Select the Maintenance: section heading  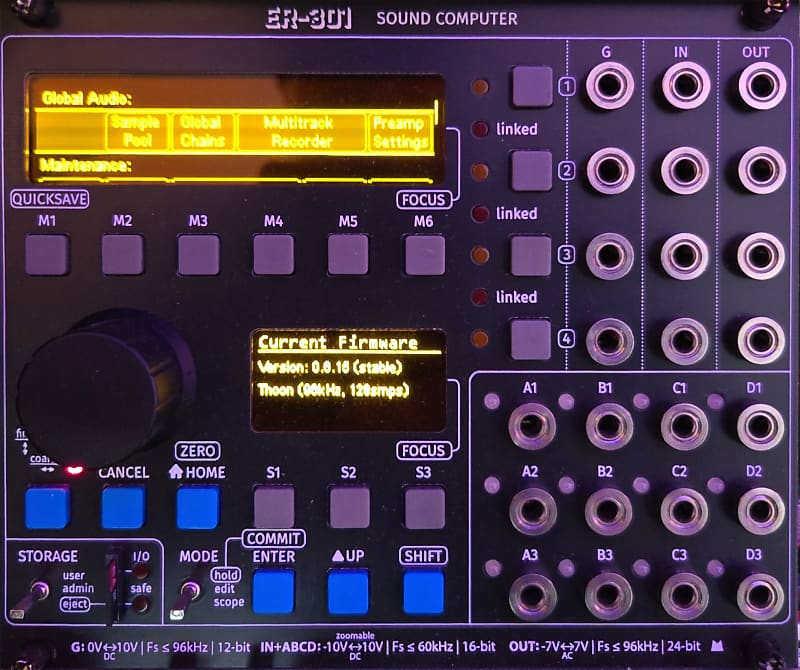(85, 165)
